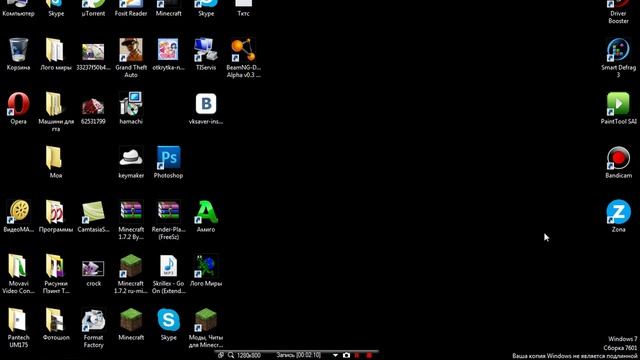Click the magnifier icon on recording bar
The width and height of the screenshot is (640, 360).
tap(231, 355)
